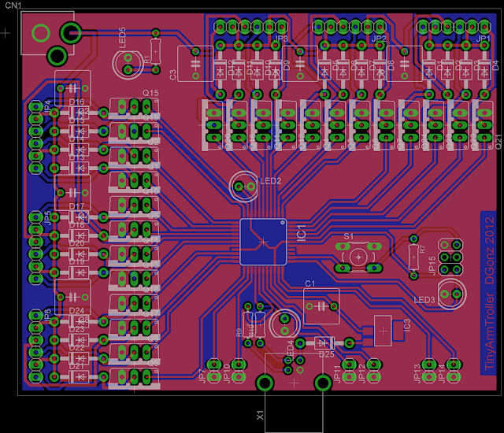Click the IC3 regulator footprint
The width and height of the screenshot is (504, 433).
coord(383,331)
